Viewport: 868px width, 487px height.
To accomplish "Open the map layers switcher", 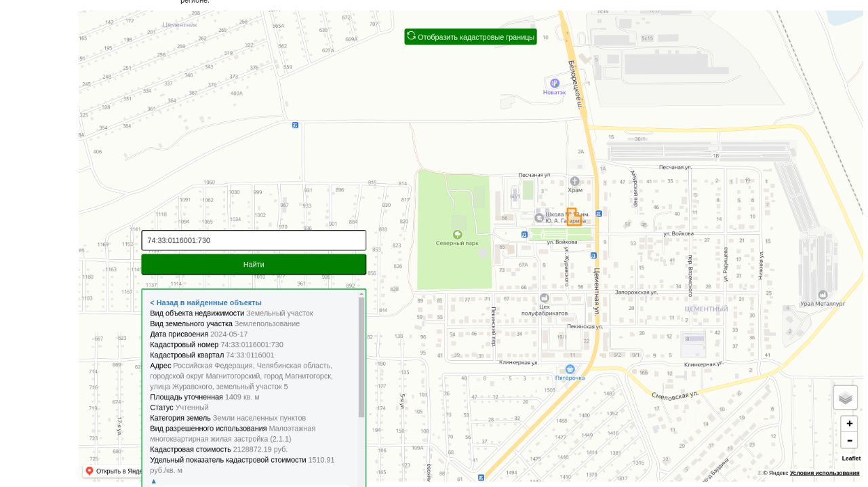I will tap(845, 397).
